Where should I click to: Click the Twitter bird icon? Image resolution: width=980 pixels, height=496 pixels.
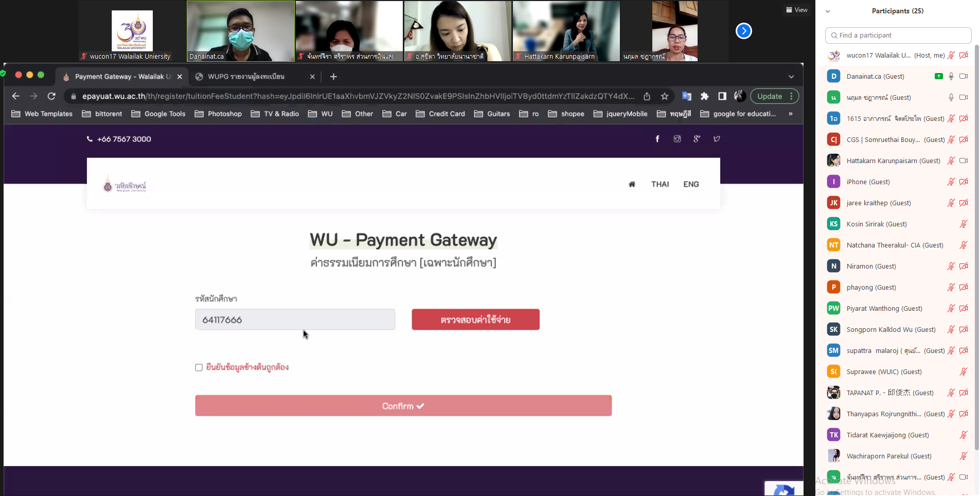[x=717, y=139]
